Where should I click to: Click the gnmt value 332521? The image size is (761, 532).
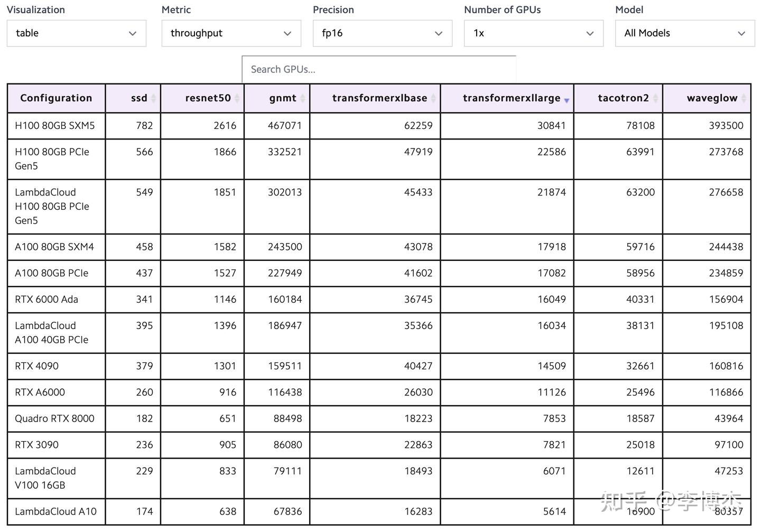pos(285,152)
